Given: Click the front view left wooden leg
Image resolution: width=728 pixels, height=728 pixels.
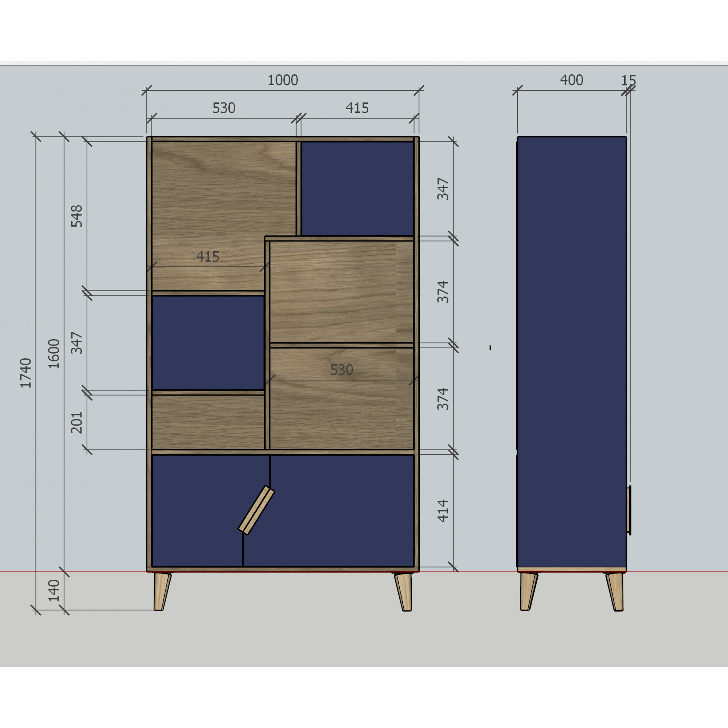Looking at the screenshot, I should (x=162, y=591).
